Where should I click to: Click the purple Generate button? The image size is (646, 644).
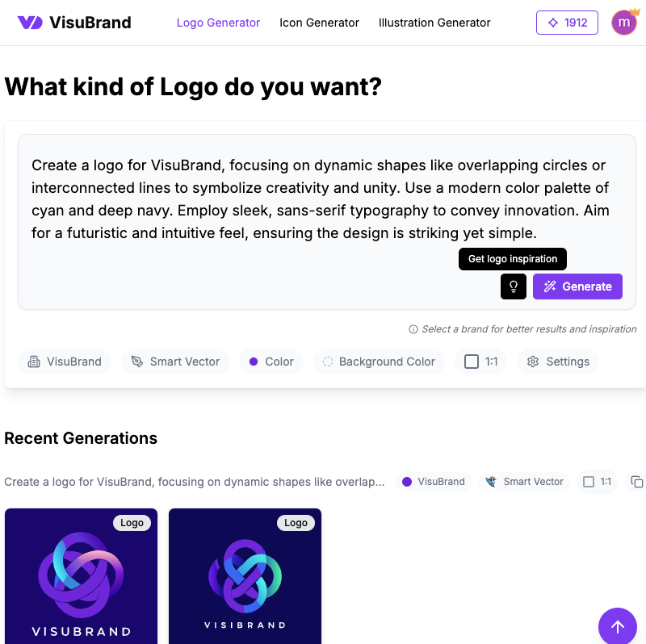577,286
